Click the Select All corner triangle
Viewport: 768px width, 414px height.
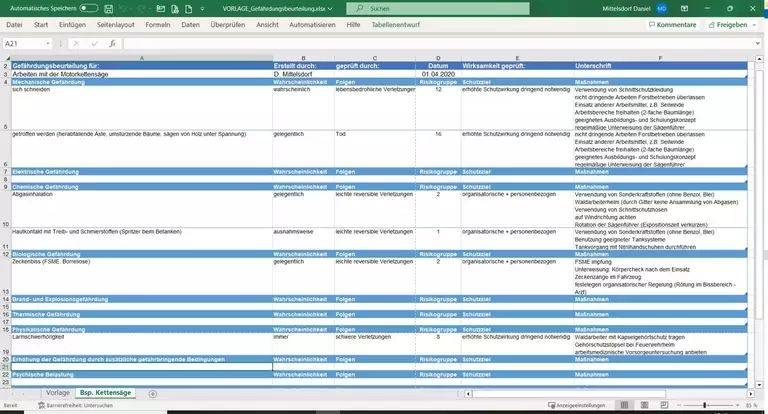point(6,58)
